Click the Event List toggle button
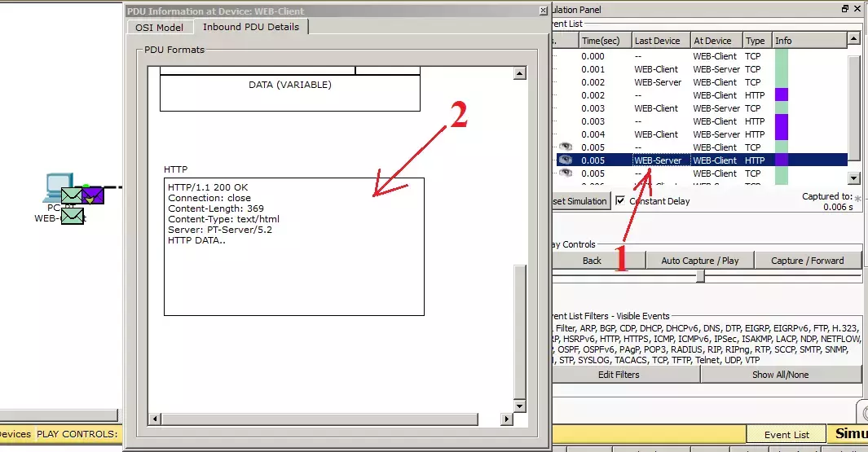868x452 pixels. pyautogui.click(x=786, y=434)
